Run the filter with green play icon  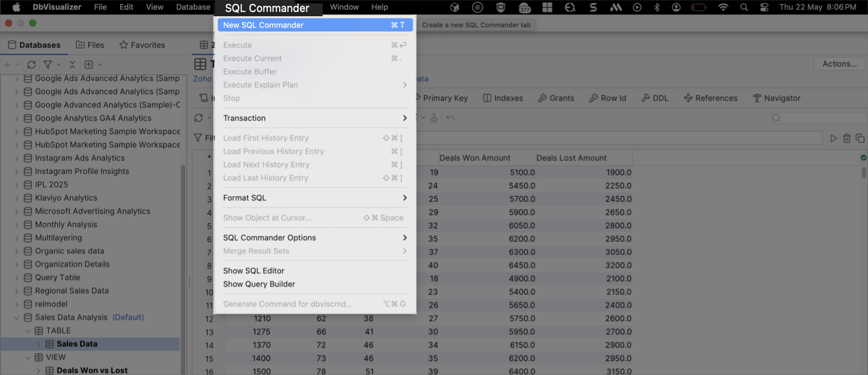click(833, 138)
